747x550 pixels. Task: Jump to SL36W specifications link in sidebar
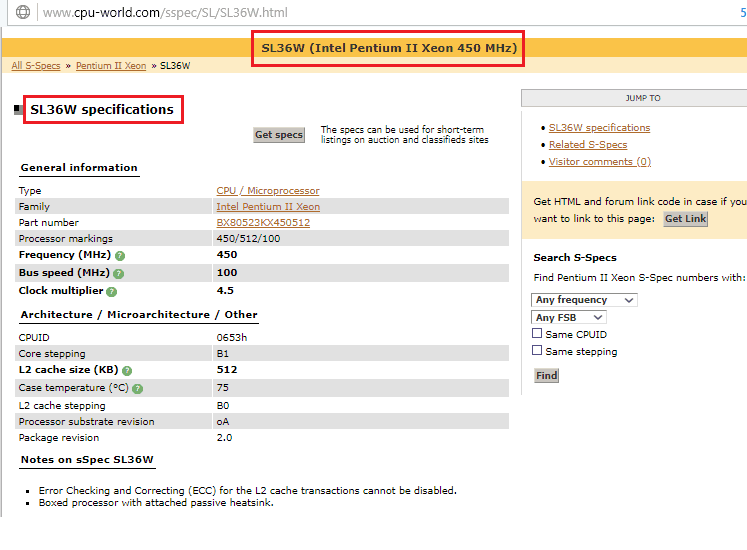coord(599,128)
